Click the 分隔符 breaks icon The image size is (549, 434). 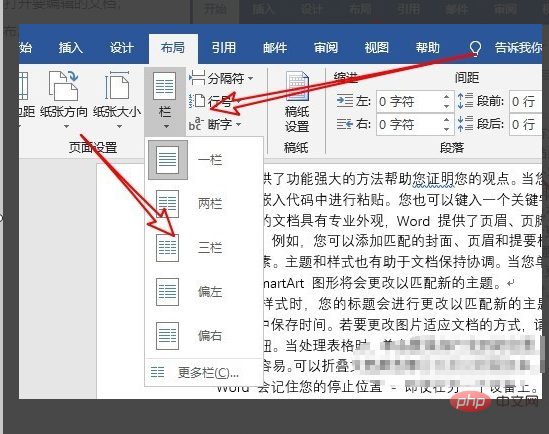point(197,78)
